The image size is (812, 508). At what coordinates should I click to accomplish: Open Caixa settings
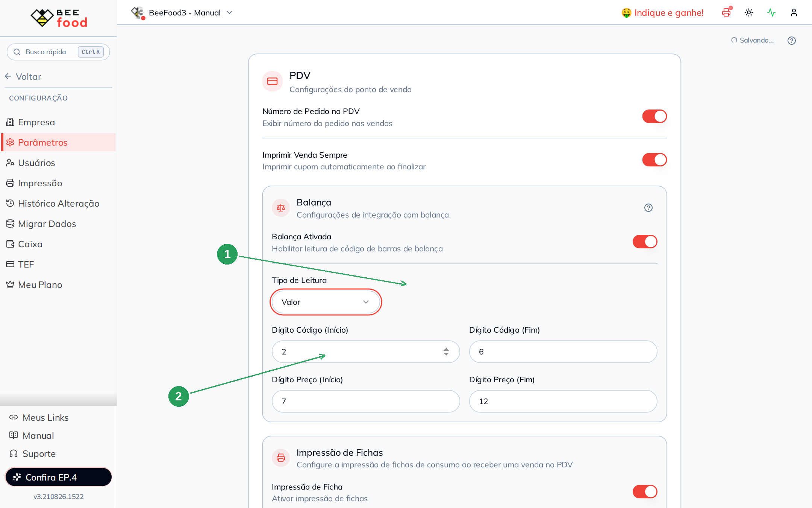(58, 244)
